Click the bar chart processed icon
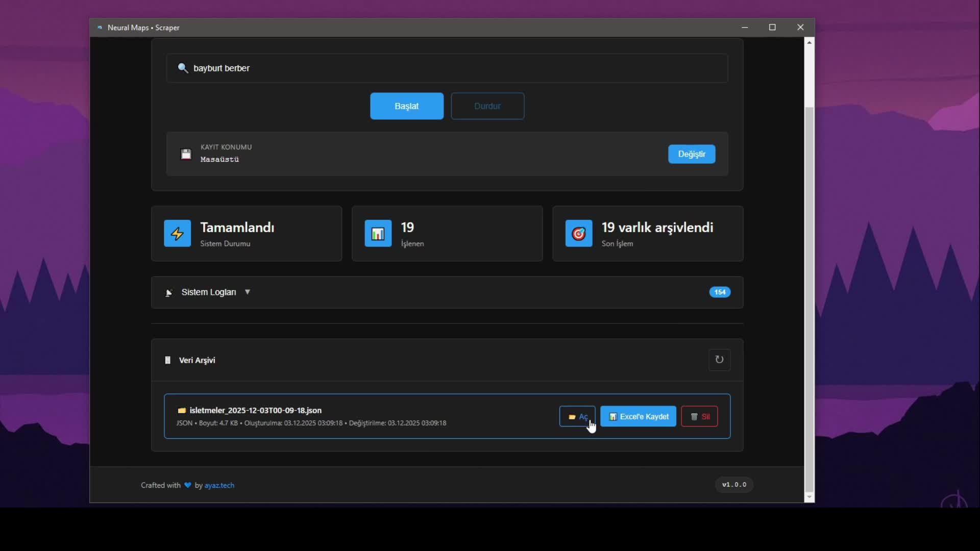The width and height of the screenshot is (980, 551). pos(378,233)
